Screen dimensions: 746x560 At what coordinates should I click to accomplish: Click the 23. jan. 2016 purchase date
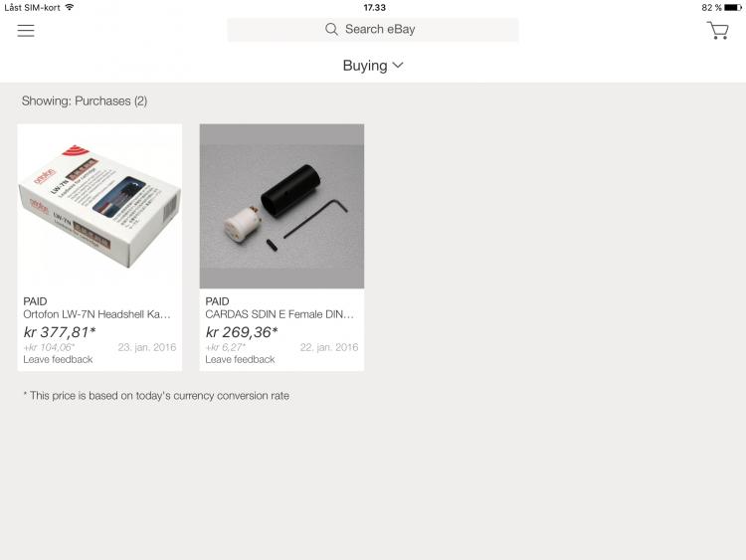(x=147, y=347)
